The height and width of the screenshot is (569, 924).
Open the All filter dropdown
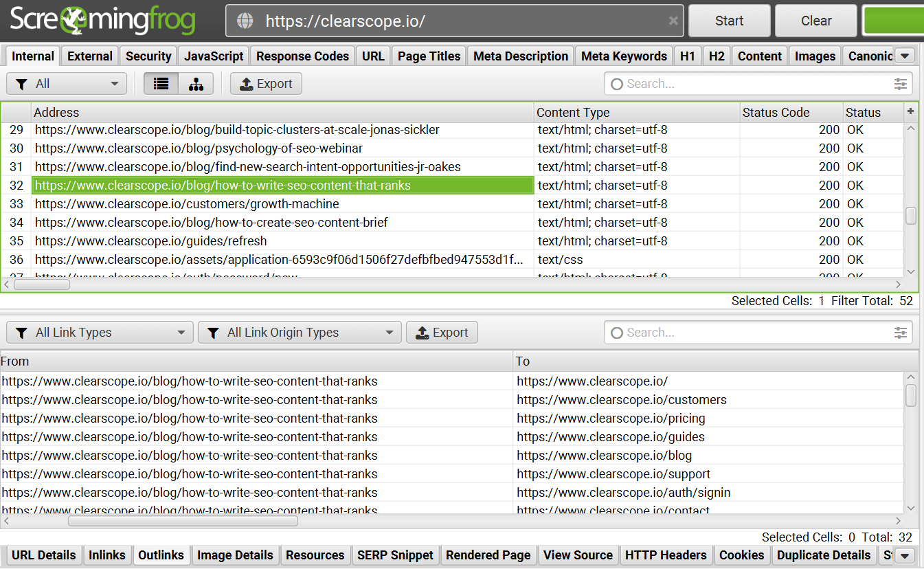click(x=67, y=84)
